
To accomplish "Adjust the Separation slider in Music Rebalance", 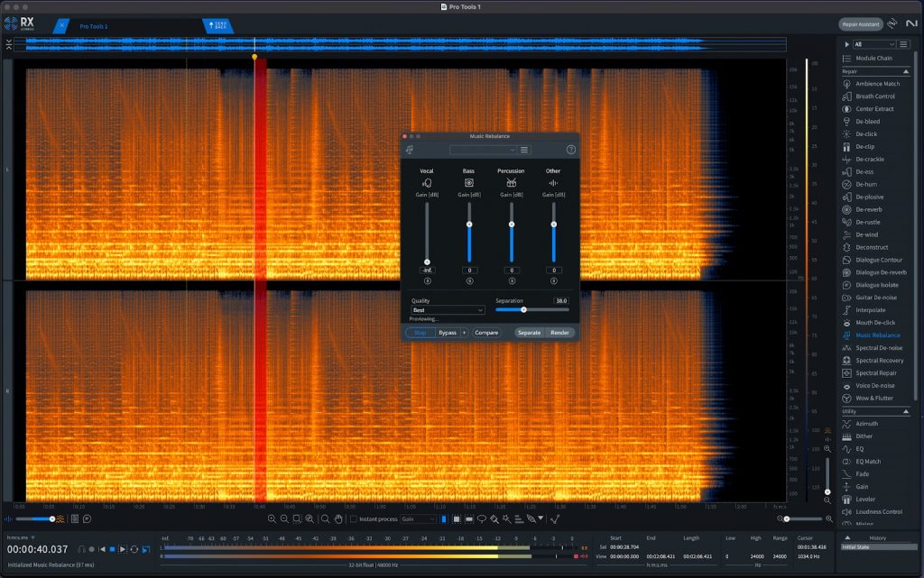I will click(524, 309).
